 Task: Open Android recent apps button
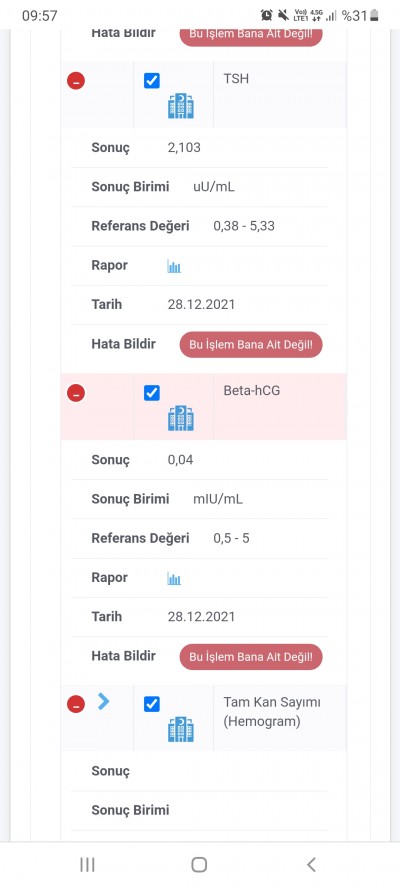click(87, 864)
